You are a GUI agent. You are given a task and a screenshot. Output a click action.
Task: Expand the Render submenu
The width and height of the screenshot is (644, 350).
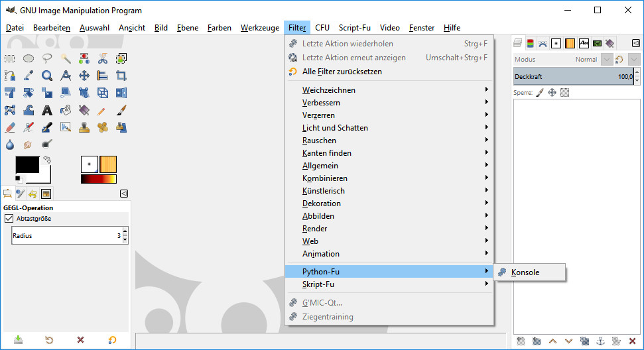coord(389,229)
